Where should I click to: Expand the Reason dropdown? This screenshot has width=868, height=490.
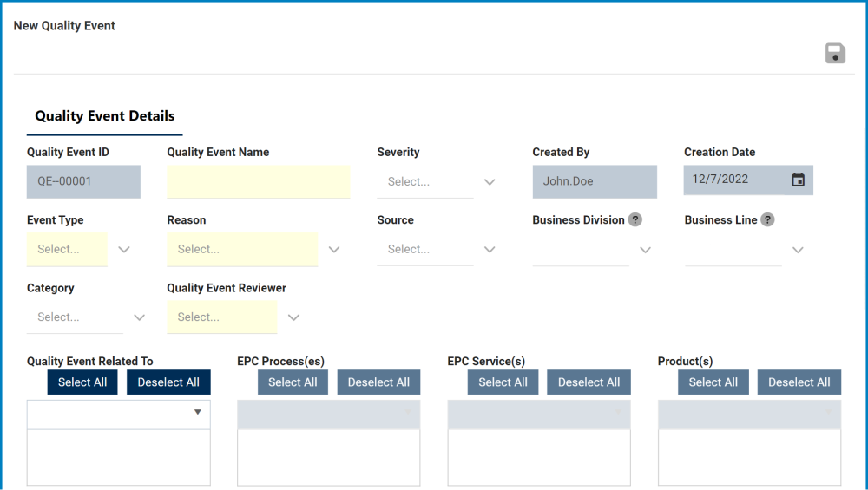coord(334,250)
